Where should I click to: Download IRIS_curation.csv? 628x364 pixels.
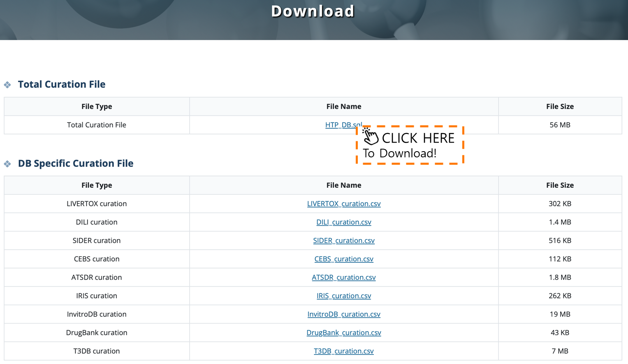coord(344,296)
